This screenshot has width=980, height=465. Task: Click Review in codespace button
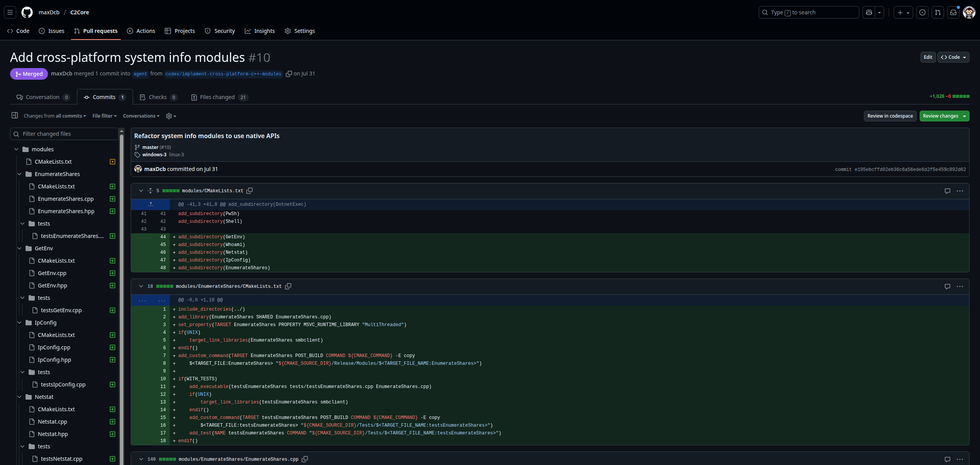[890, 116]
